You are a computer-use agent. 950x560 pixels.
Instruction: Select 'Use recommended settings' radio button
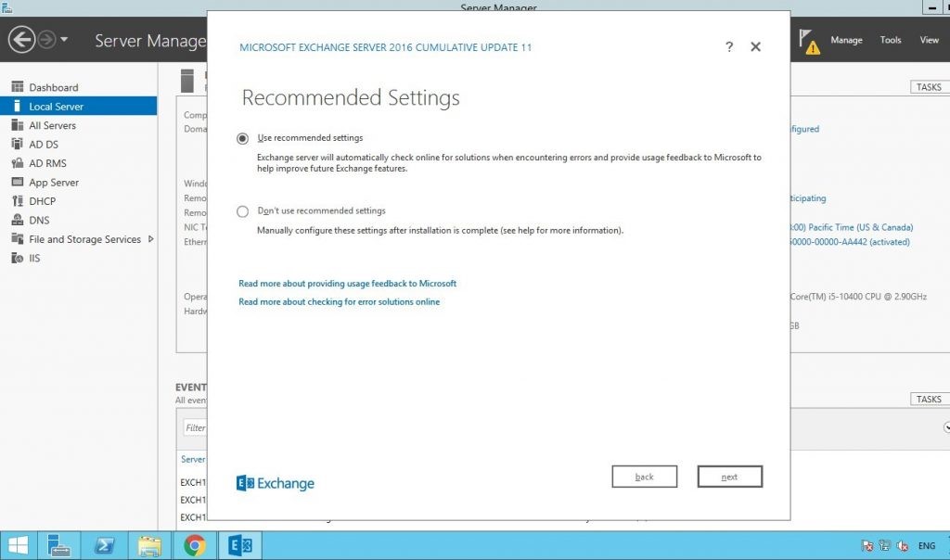point(242,139)
